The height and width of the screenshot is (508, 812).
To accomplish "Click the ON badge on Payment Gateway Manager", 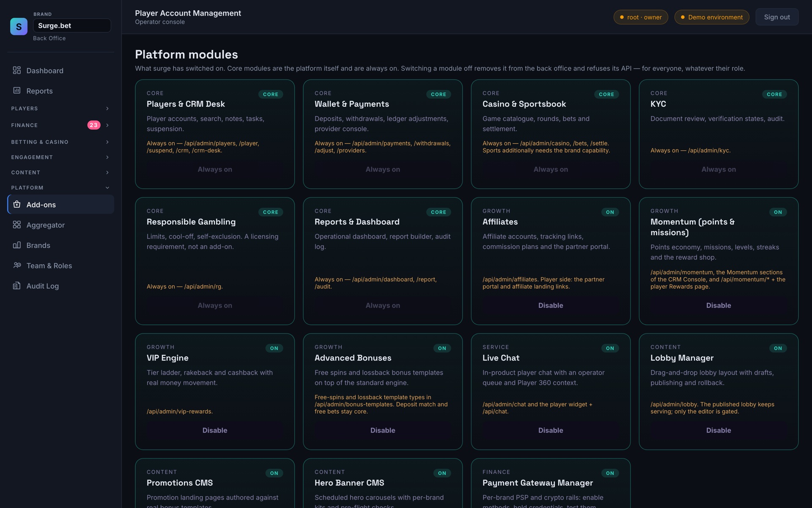I will tap(610, 473).
